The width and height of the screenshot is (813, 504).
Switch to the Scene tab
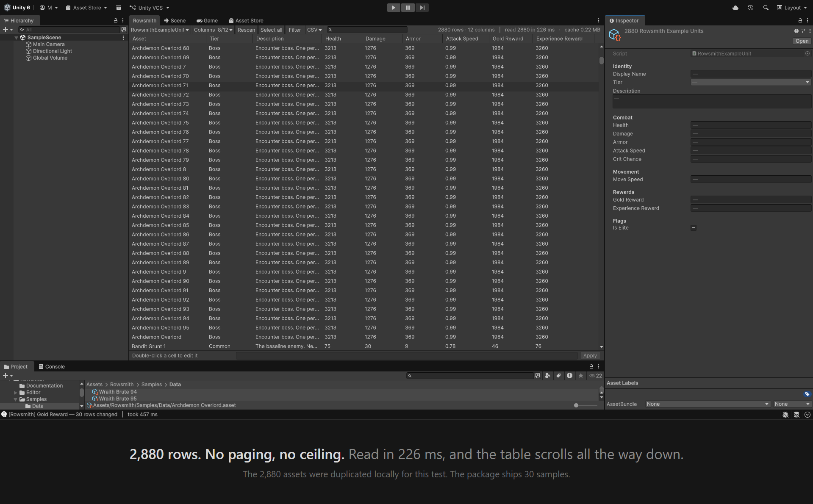[x=175, y=20]
